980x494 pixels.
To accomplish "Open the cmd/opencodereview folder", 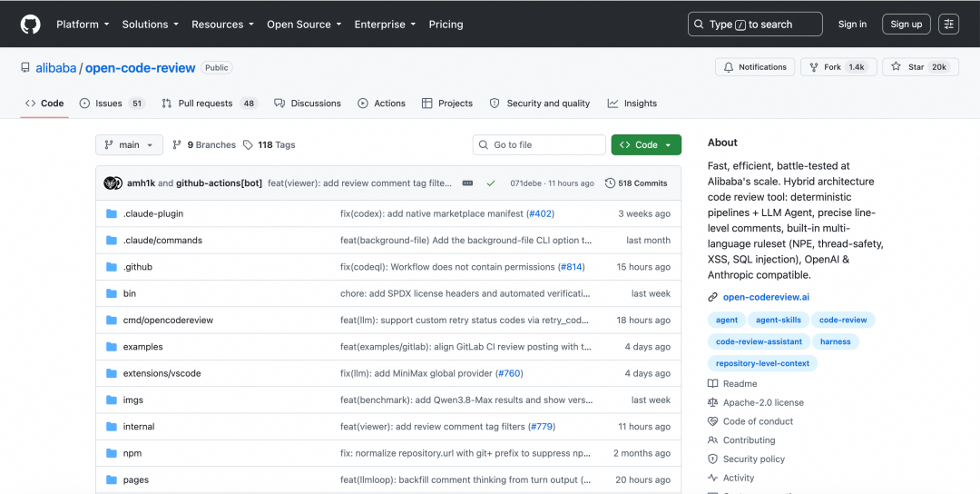I will (x=168, y=321).
